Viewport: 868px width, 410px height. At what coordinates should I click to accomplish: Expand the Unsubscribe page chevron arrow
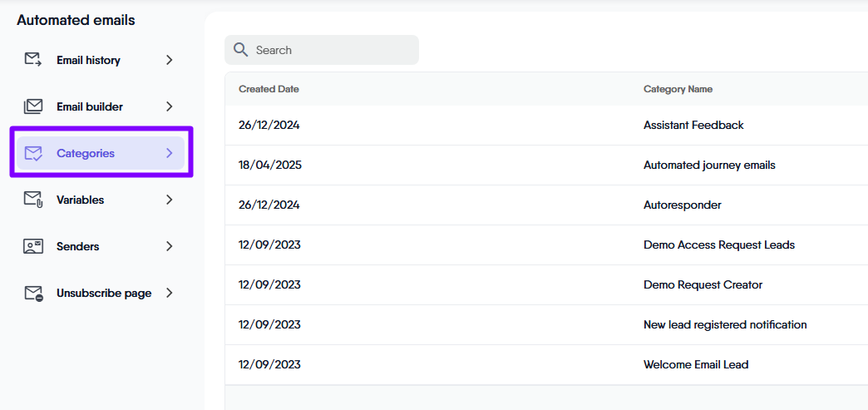169,293
